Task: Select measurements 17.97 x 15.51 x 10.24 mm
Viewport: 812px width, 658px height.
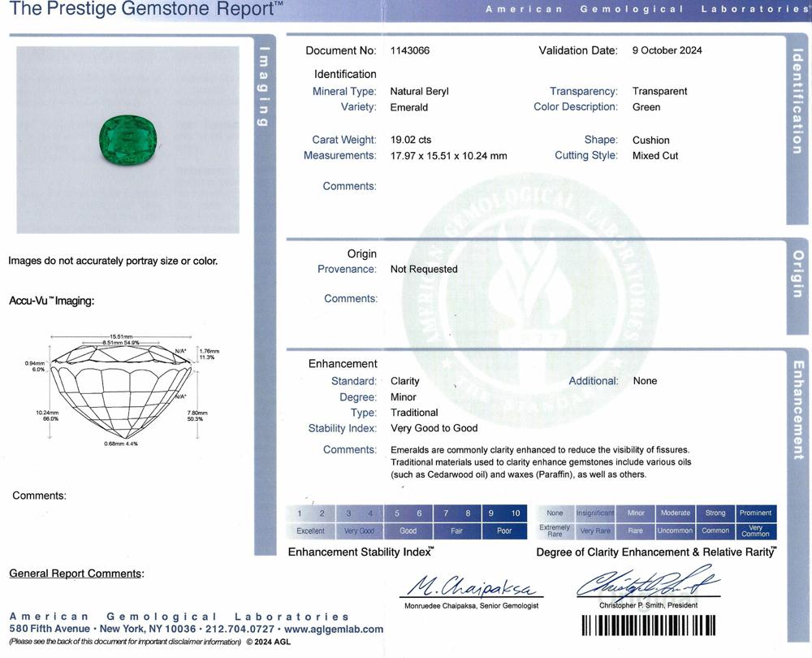Action: point(448,156)
